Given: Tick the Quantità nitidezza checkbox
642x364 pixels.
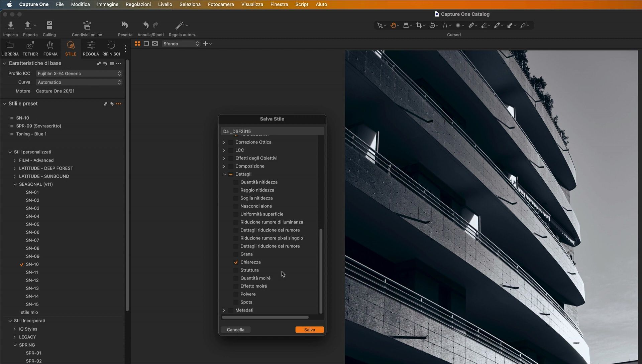Looking at the screenshot, I should coord(236,182).
